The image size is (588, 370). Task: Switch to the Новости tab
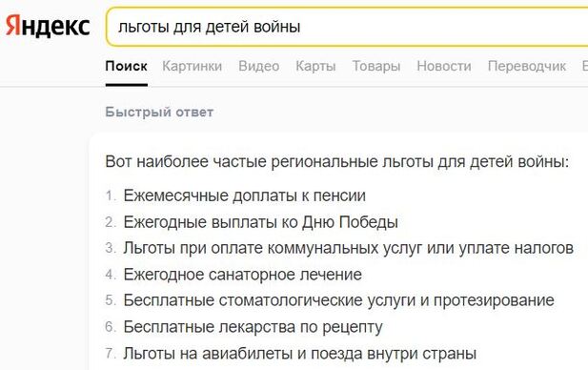point(444,66)
